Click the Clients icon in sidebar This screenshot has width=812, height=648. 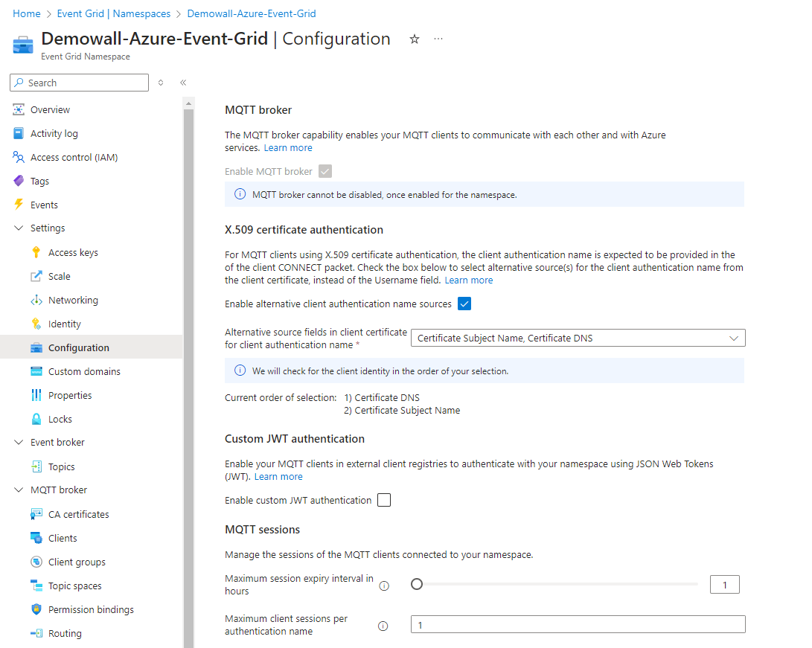(36, 539)
